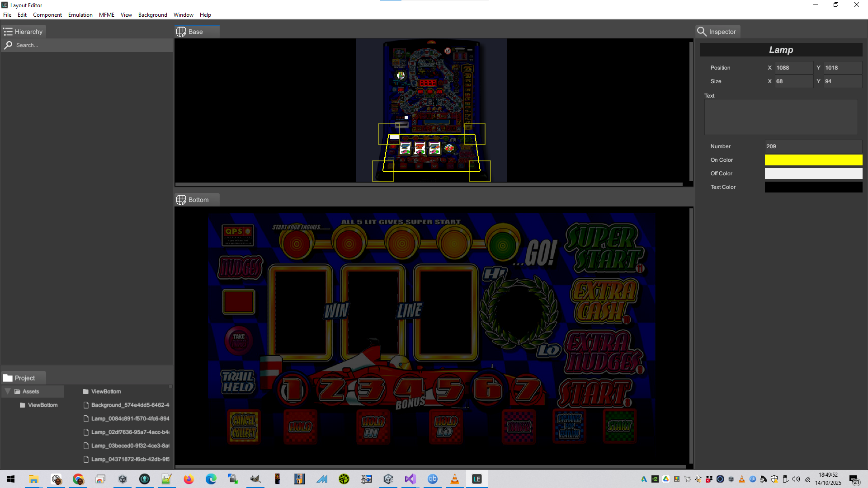The width and height of the screenshot is (868, 488).
Task: Change the white Off Color swatch
Action: tap(813, 174)
